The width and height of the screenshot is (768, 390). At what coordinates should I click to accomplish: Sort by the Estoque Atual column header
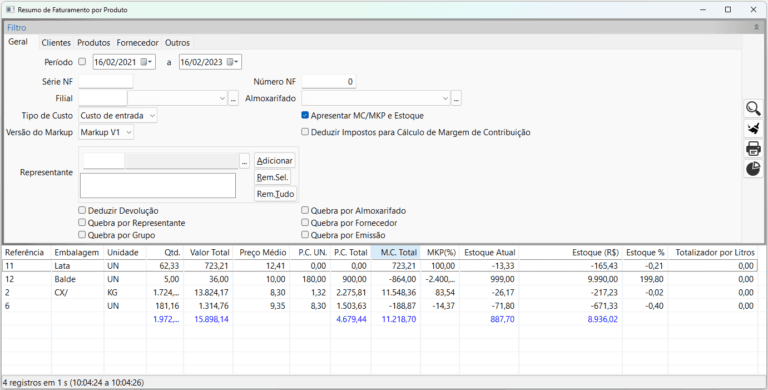pos(489,252)
